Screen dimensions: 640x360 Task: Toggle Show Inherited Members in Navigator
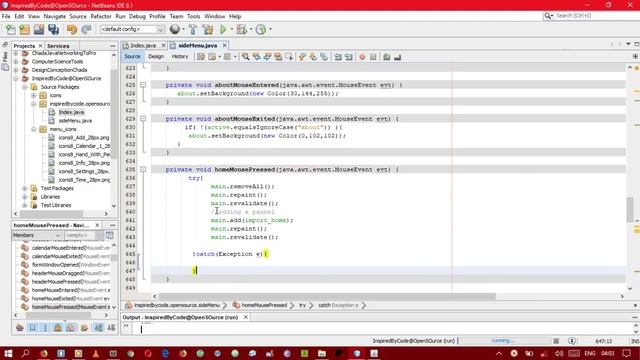pos(20,327)
